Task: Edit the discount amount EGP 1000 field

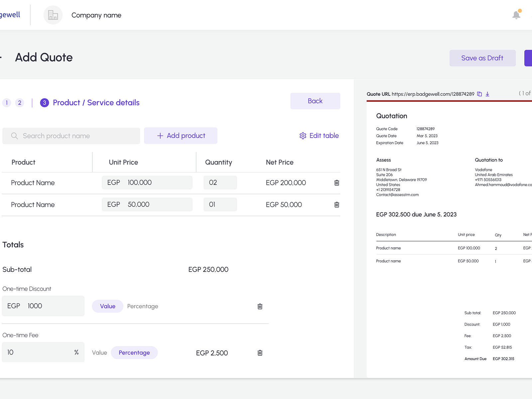Action: pyautogui.click(x=43, y=306)
